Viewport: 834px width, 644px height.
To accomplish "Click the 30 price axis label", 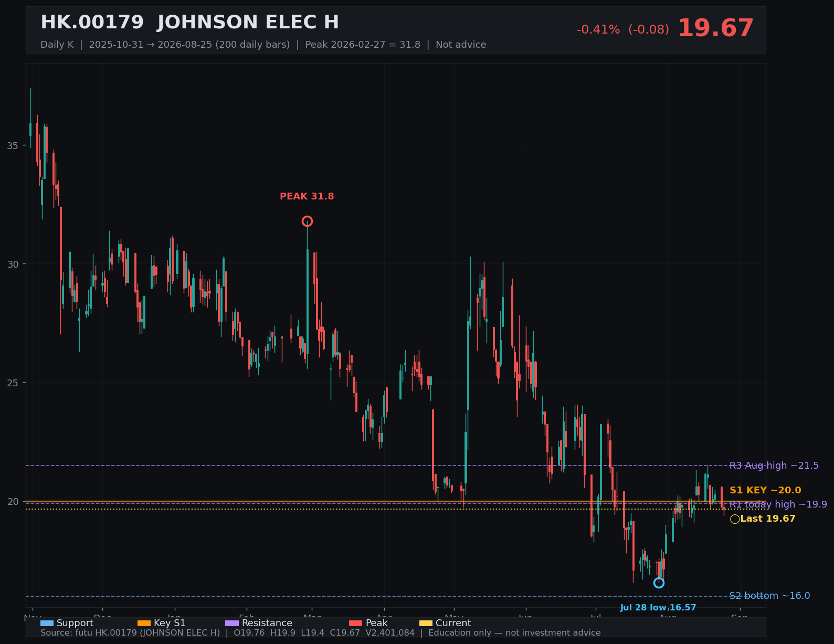I will coord(13,264).
